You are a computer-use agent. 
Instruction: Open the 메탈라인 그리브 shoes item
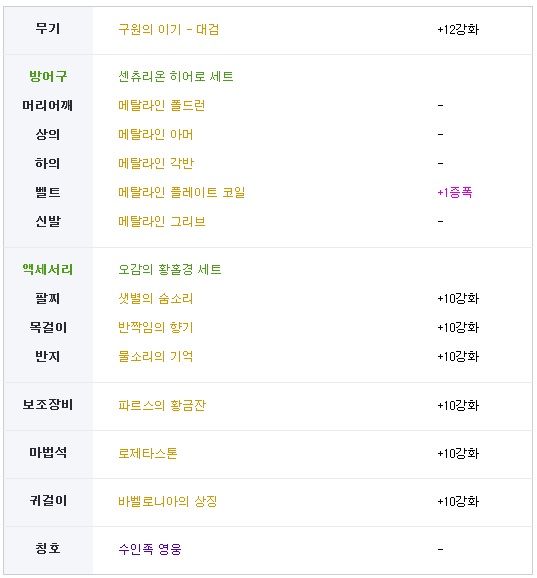[161, 221]
